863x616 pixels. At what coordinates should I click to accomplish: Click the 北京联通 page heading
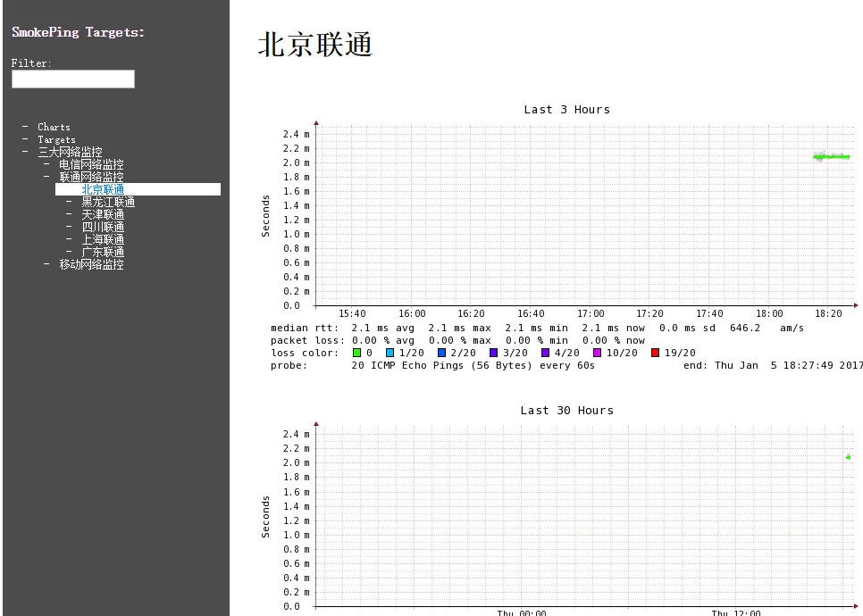315,45
